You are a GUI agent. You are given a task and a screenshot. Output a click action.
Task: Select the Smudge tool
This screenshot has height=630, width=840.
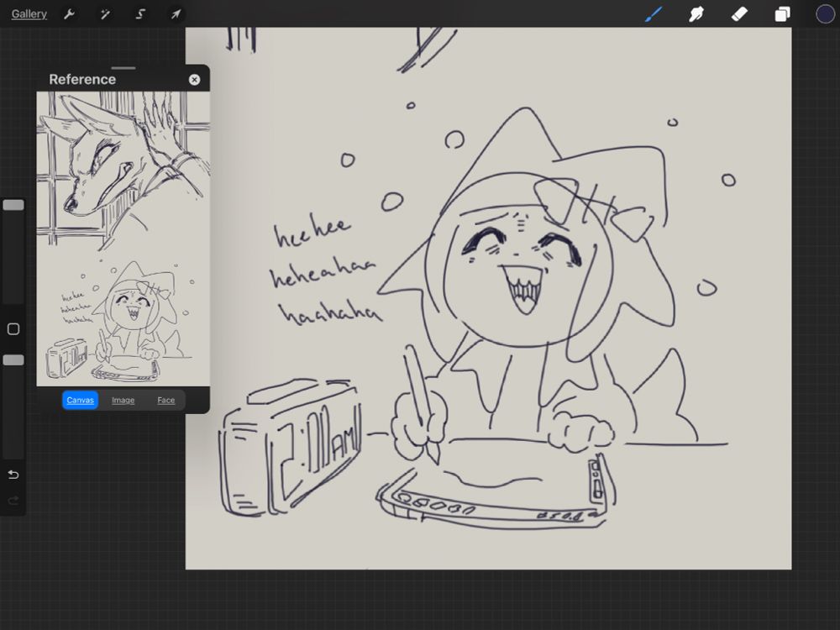click(x=696, y=14)
